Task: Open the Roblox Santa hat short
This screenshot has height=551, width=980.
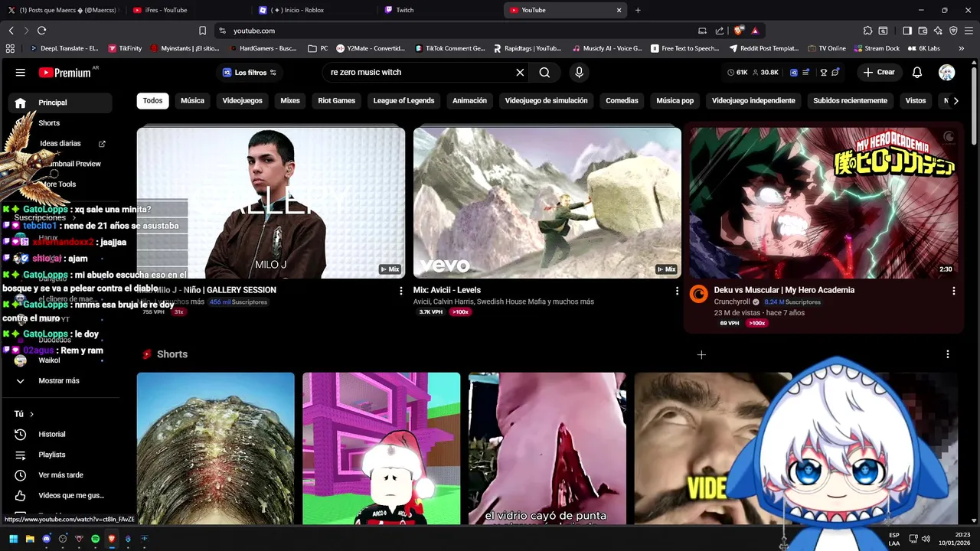Action: point(381,448)
